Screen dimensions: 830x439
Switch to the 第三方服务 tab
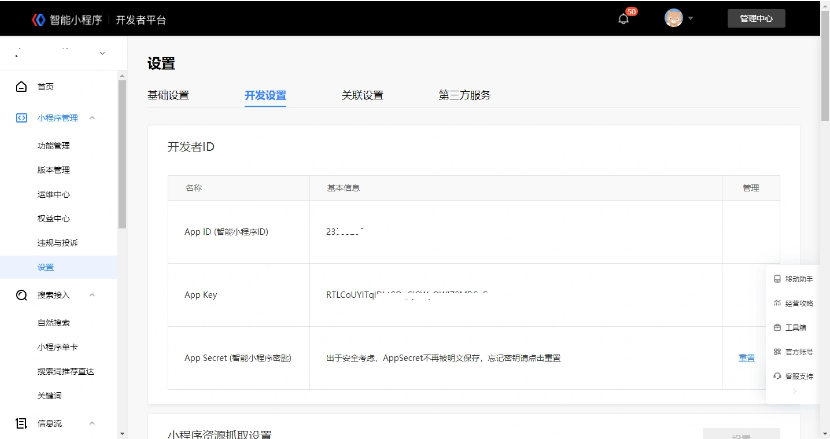(x=464, y=95)
